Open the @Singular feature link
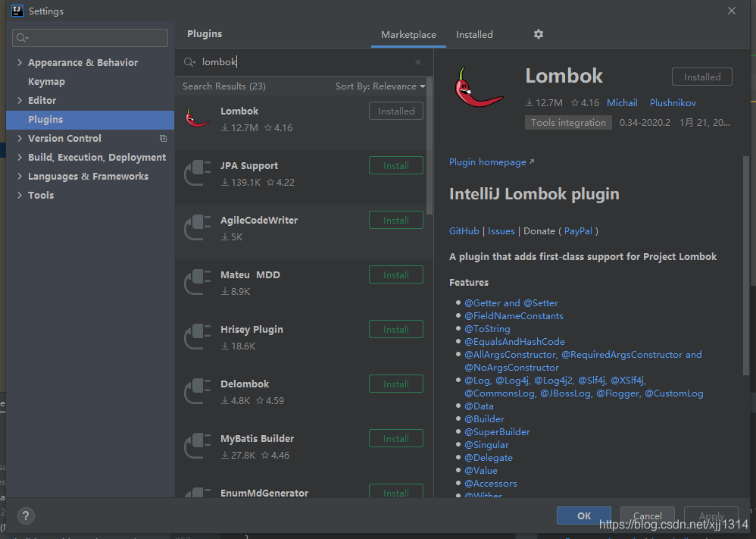Image resolution: width=756 pixels, height=539 pixels. point(486,445)
